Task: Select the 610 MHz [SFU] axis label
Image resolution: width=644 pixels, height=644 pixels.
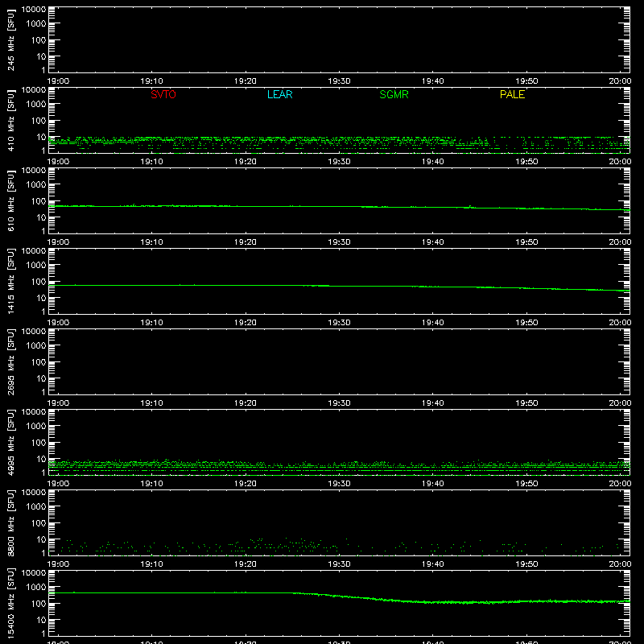Action: point(11,201)
